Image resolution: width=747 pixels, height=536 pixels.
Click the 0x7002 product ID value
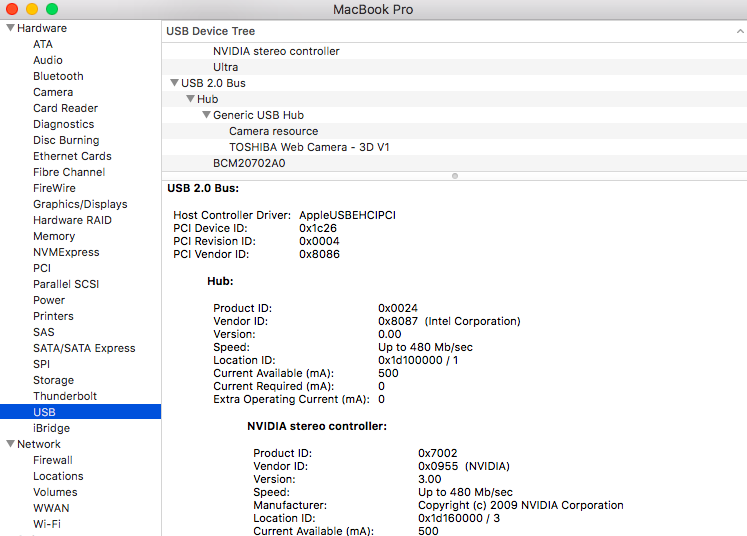437,453
